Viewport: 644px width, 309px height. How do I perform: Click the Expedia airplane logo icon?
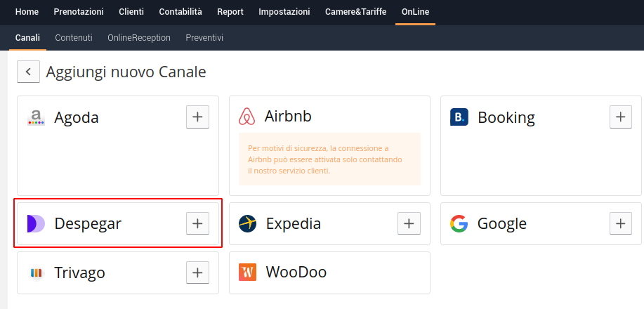pyautogui.click(x=247, y=223)
